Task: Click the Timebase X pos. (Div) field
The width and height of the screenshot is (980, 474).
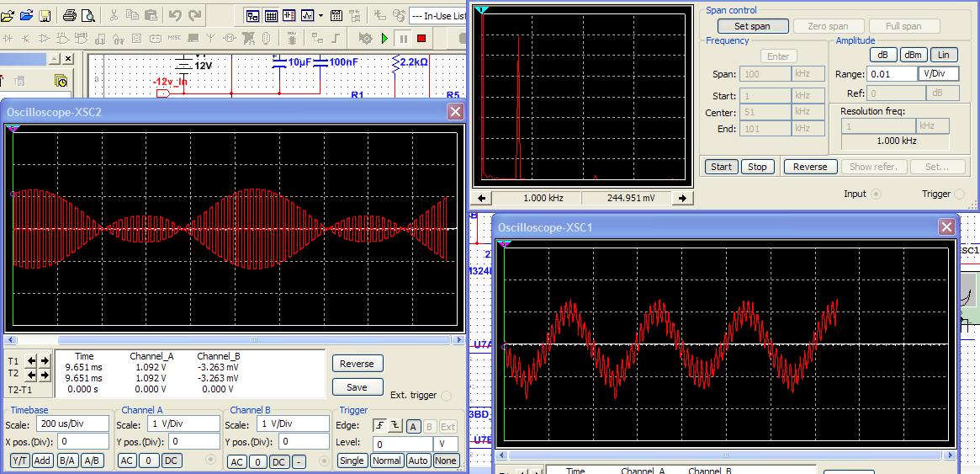Action: [83, 441]
